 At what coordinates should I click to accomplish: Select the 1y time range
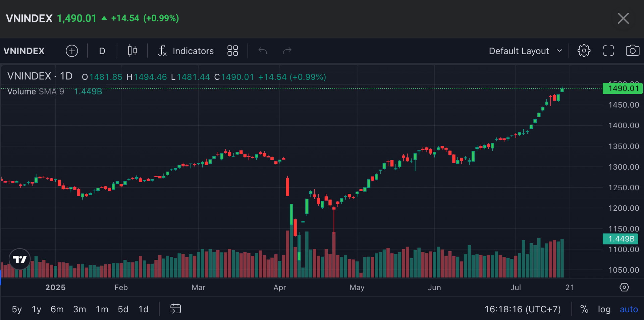(x=37, y=309)
